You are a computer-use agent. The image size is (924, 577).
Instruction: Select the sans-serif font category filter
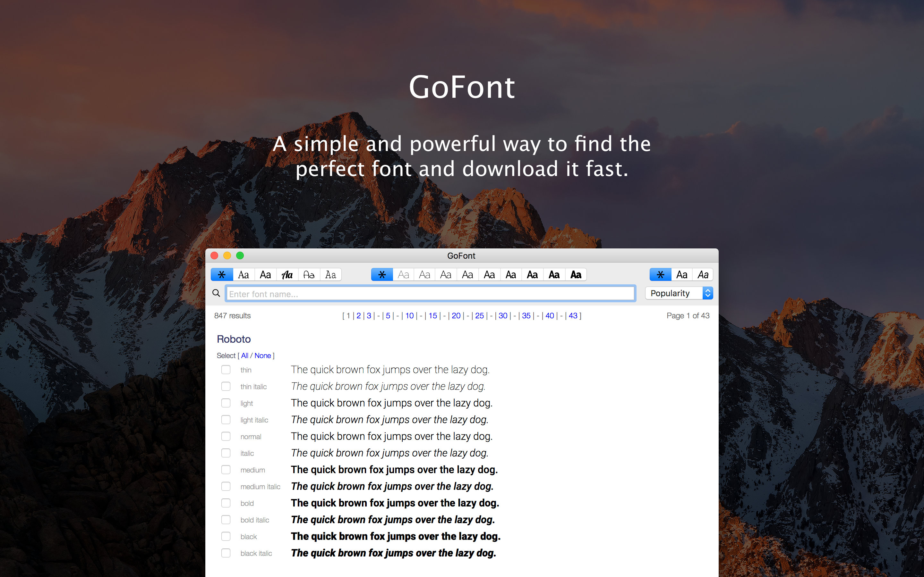click(x=265, y=274)
